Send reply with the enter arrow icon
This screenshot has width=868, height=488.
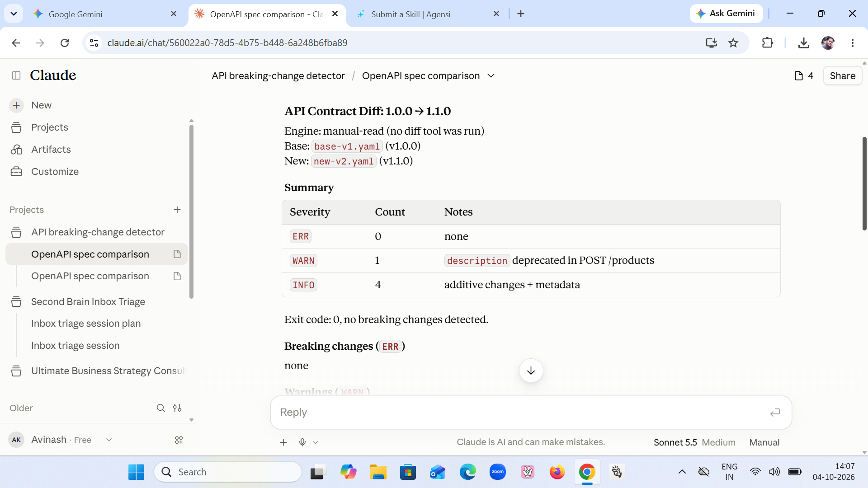point(775,413)
